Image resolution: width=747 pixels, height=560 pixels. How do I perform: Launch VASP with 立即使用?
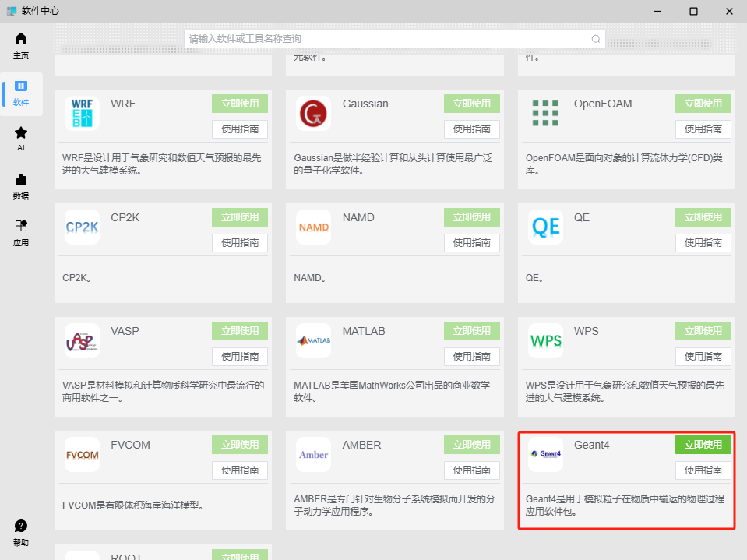coord(240,331)
